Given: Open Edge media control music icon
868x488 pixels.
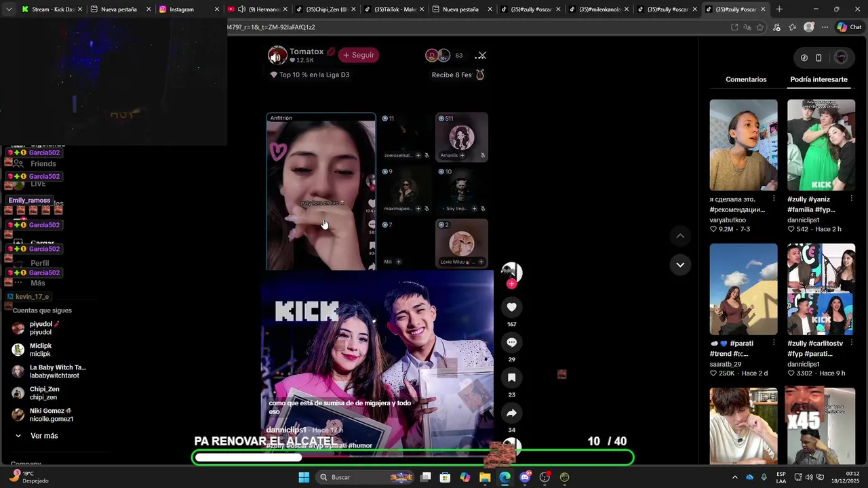Looking at the screenshot, I should pos(776,27).
